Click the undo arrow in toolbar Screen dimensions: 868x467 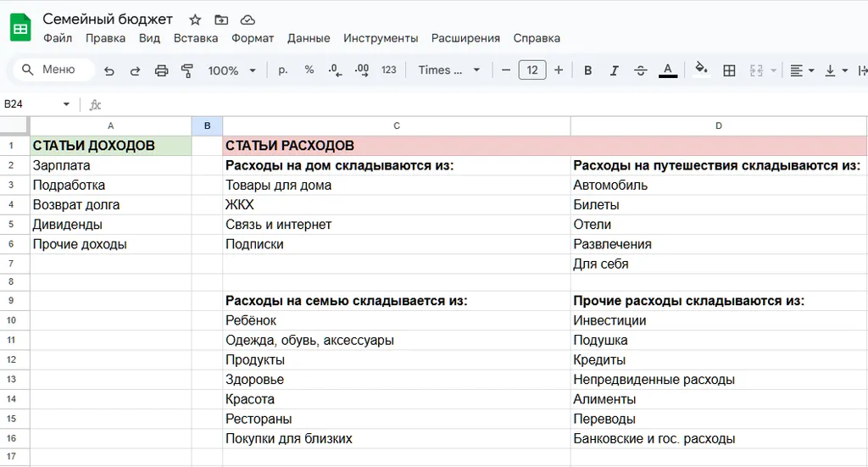point(108,70)
